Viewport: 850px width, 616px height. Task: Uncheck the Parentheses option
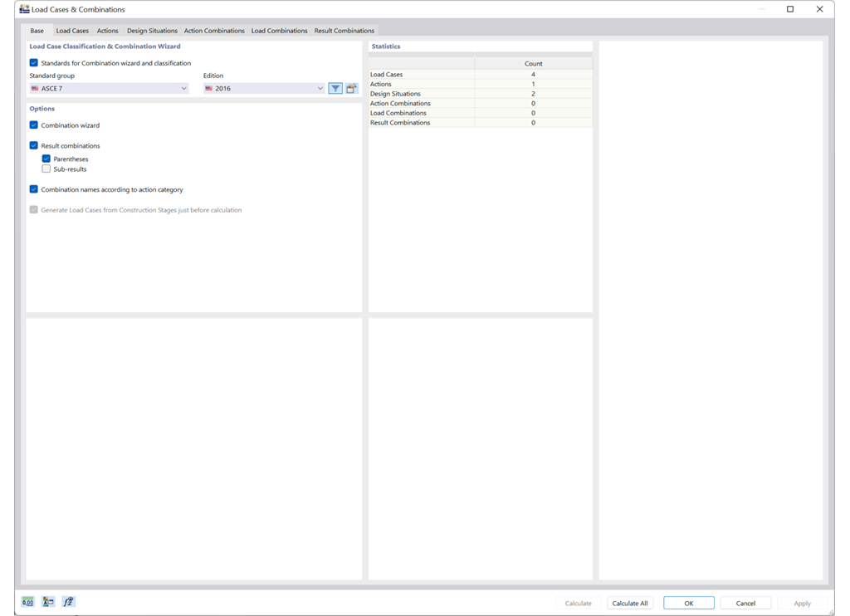[x=46, y=159]
